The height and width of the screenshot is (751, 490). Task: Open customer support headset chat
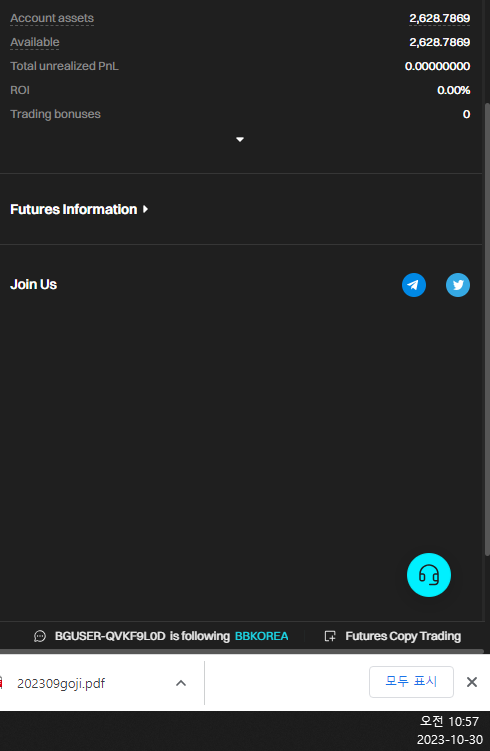429,575
